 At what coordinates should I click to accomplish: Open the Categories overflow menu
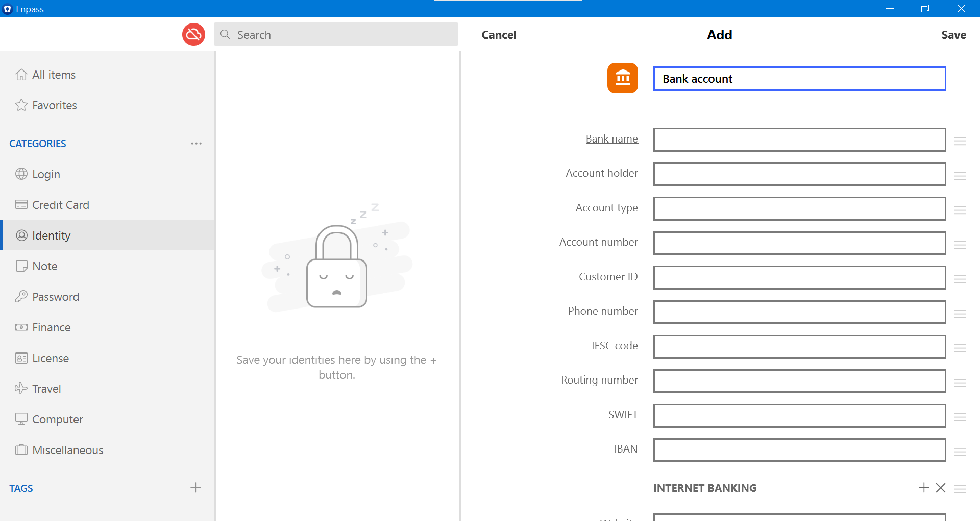(197, 143)
